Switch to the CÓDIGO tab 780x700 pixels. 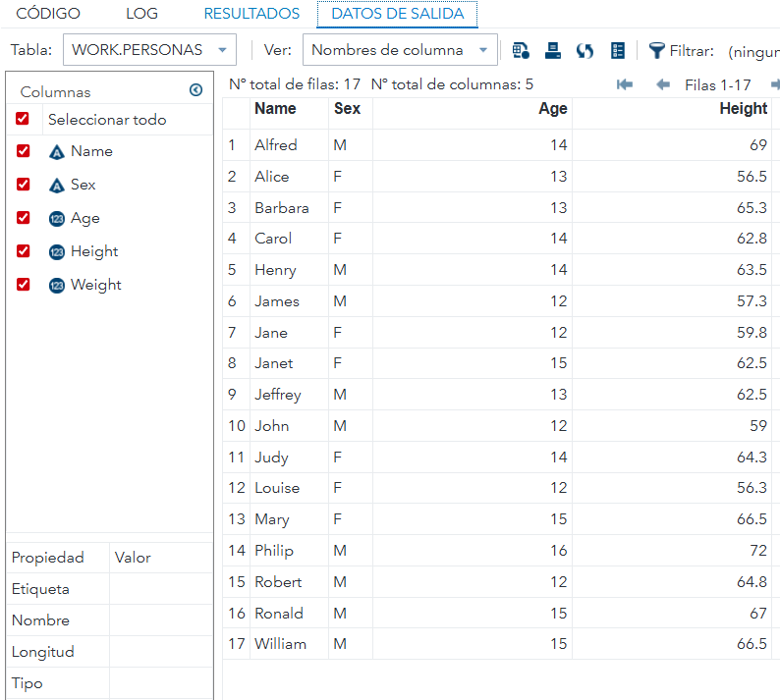48,14
